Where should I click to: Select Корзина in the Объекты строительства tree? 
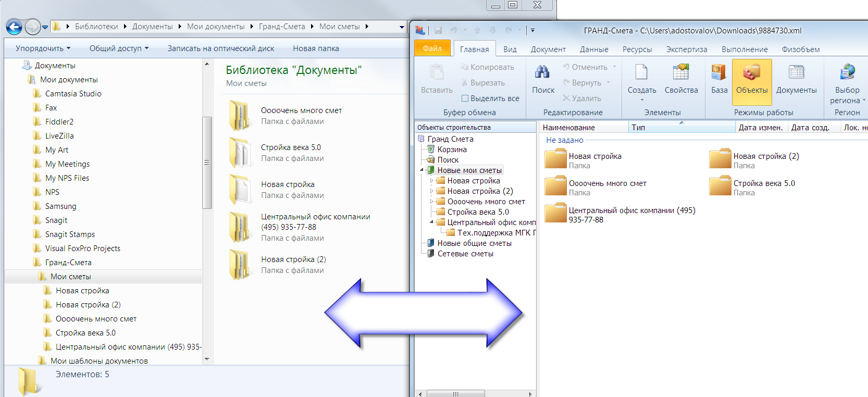(452, 150)
